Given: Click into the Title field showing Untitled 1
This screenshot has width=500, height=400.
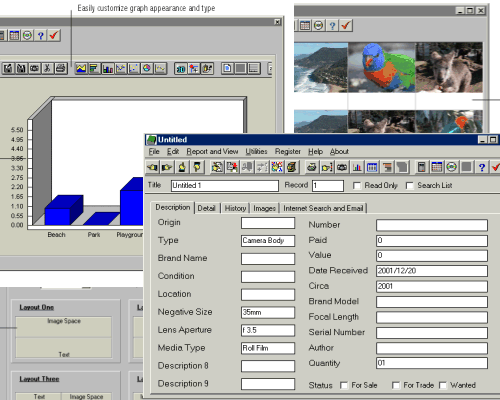Looking at the screenshot, I should coord(225,186).
